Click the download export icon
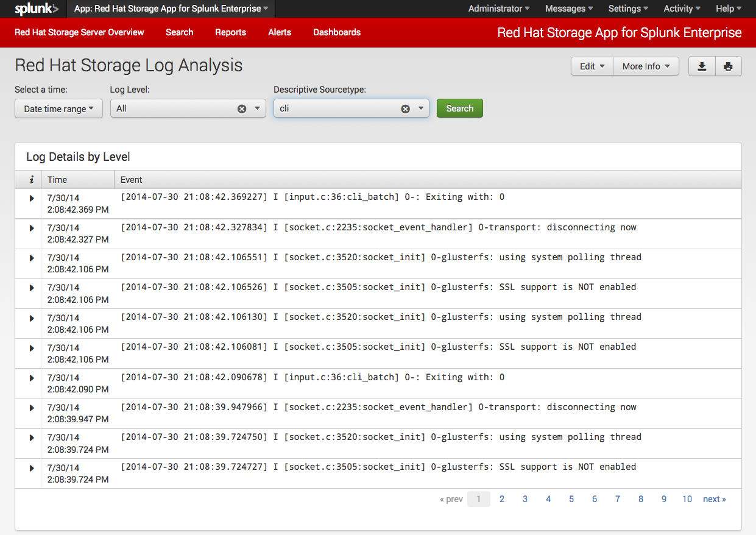756x535 pixels. point(702,66)
